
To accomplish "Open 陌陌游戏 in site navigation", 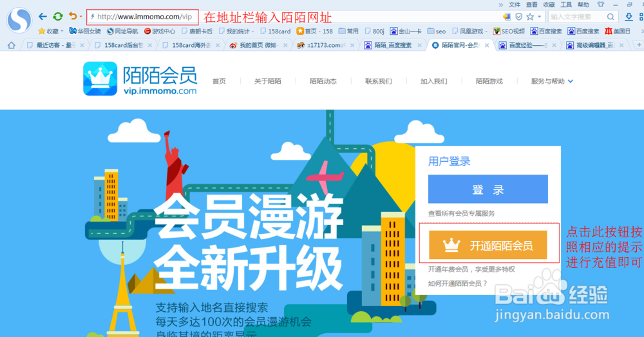I will (489, 81).
